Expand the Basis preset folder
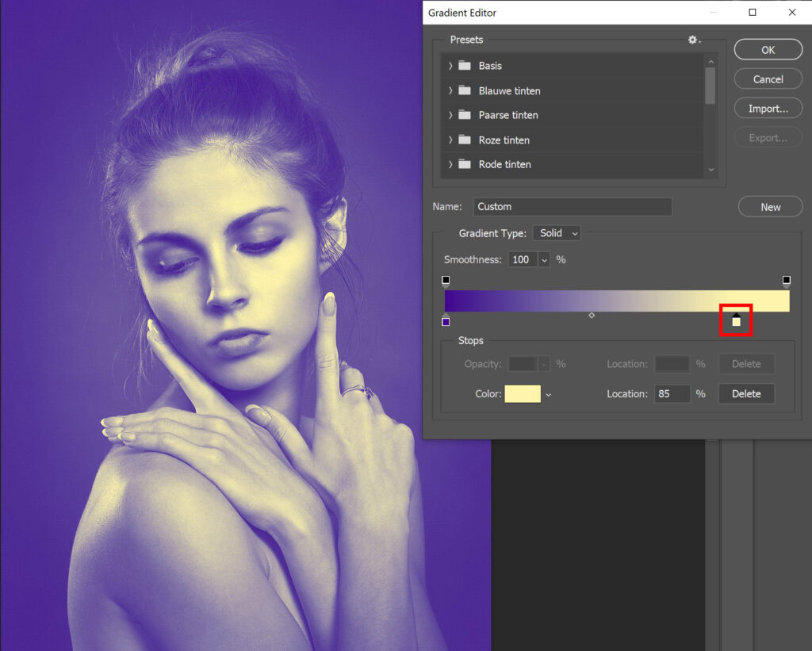Image resolution: width=812 pixels, height=651 pixels. [450, 66]
